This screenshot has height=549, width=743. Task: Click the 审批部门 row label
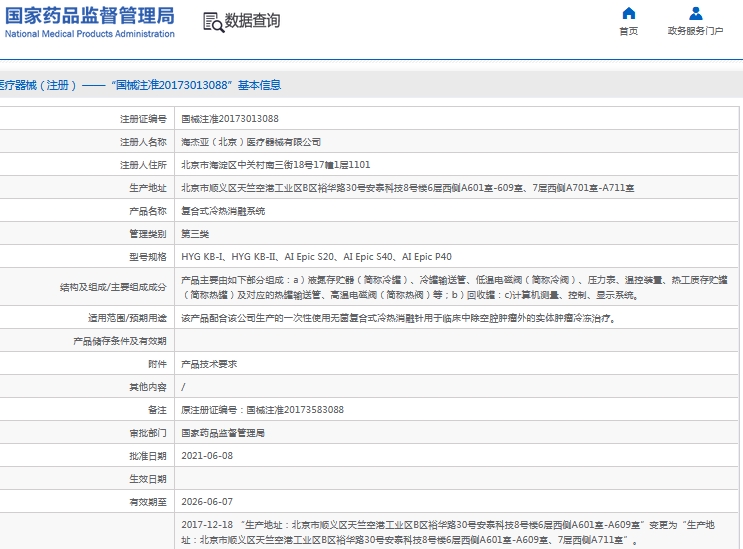[x=148, y=433]
